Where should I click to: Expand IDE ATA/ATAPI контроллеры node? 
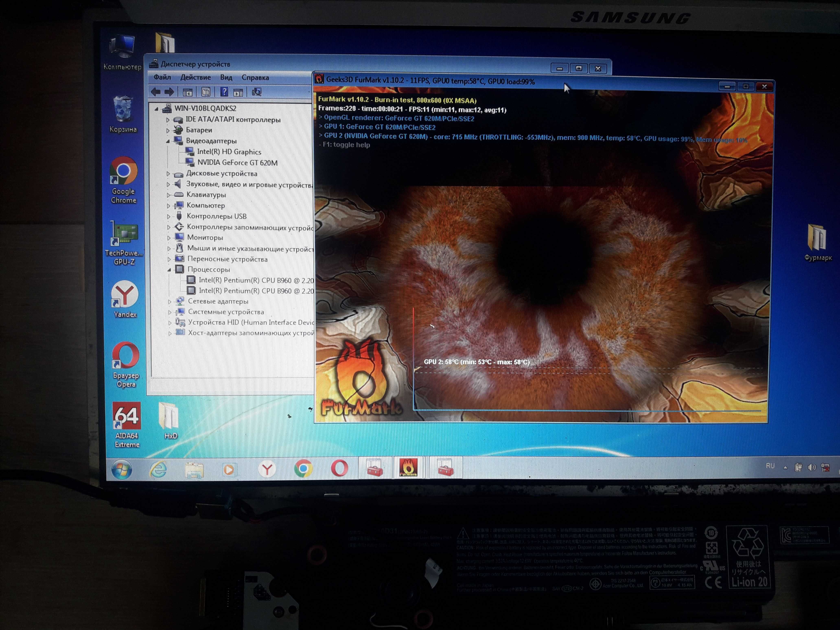coord(167,120)
